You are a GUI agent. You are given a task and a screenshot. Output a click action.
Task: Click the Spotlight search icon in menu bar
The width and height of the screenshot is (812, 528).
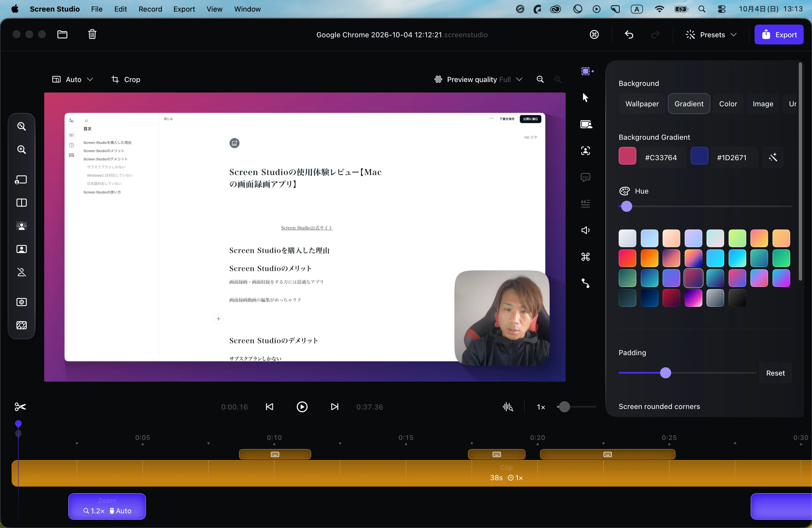tap(702, 9)
